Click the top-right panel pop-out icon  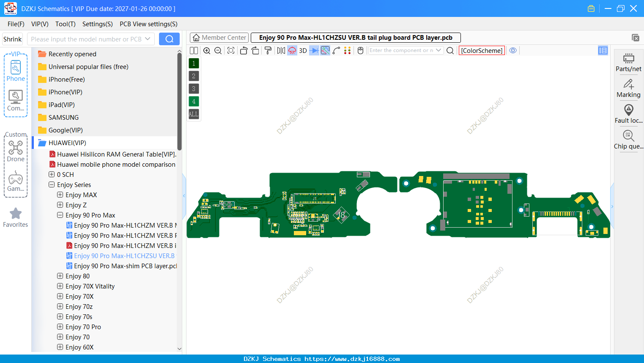coord(635,38)
